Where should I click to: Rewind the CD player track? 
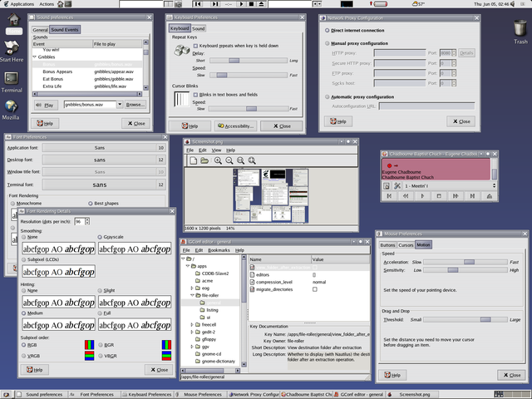pyautogui.click(x=406, y=196)
